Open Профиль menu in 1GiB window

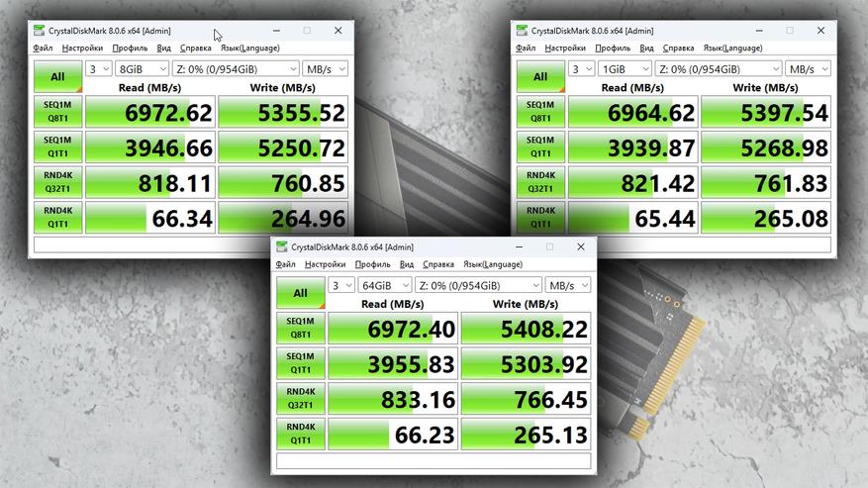tap(613, 49)
